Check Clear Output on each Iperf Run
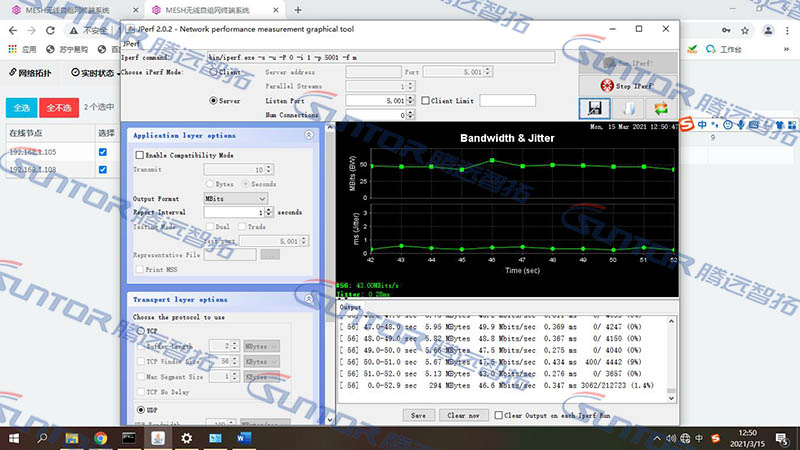The width and height of the screenshot is (800, 450). tap(498, 414)
